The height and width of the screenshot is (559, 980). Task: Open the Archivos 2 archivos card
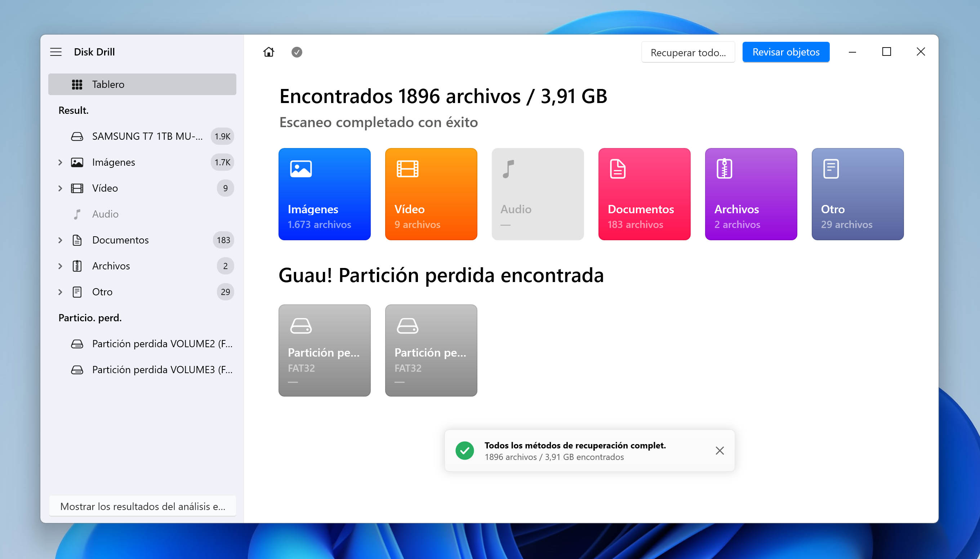coord(751,194)
